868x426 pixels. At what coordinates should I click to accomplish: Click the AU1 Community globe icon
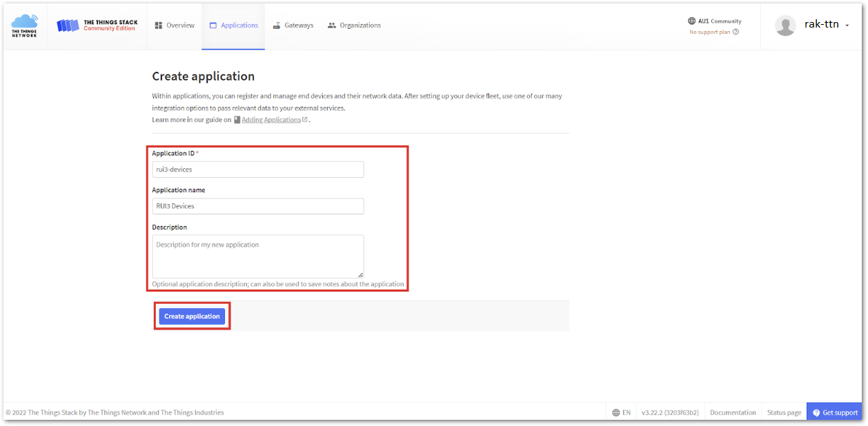pos(692,21)
